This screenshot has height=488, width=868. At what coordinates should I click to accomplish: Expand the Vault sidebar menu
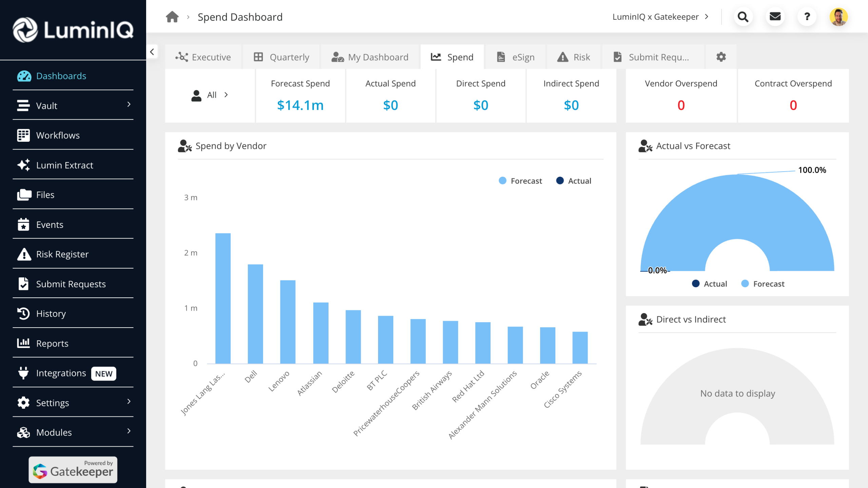tap(129, 105)
